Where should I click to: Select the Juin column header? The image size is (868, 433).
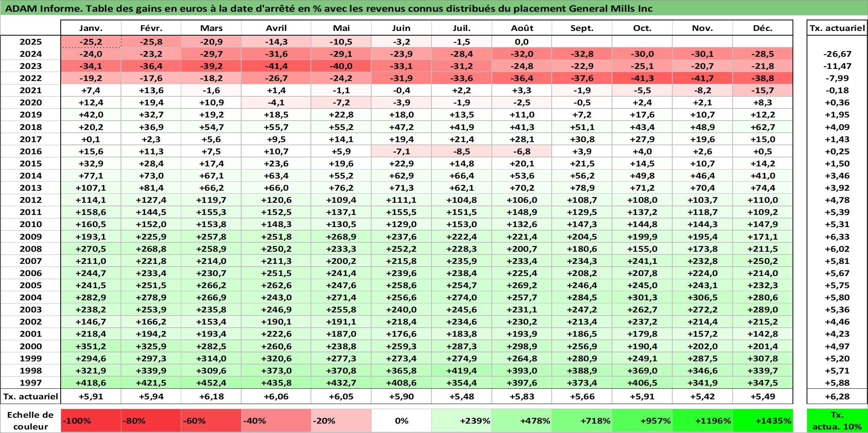pyautogui.click(x=401, y=28)
